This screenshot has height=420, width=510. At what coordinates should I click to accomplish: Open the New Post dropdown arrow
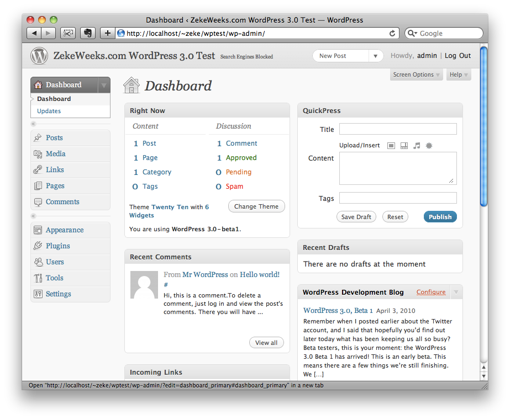pos(376,56)
